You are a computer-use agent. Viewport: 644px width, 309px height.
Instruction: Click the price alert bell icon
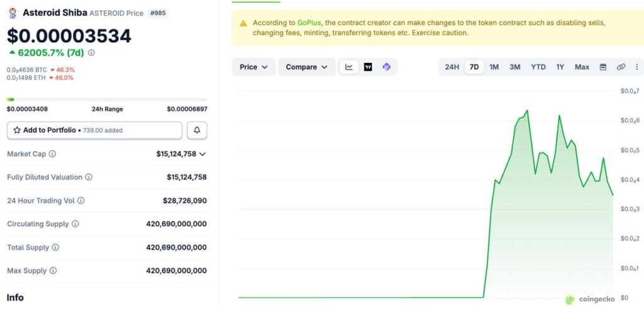point(197,130)
